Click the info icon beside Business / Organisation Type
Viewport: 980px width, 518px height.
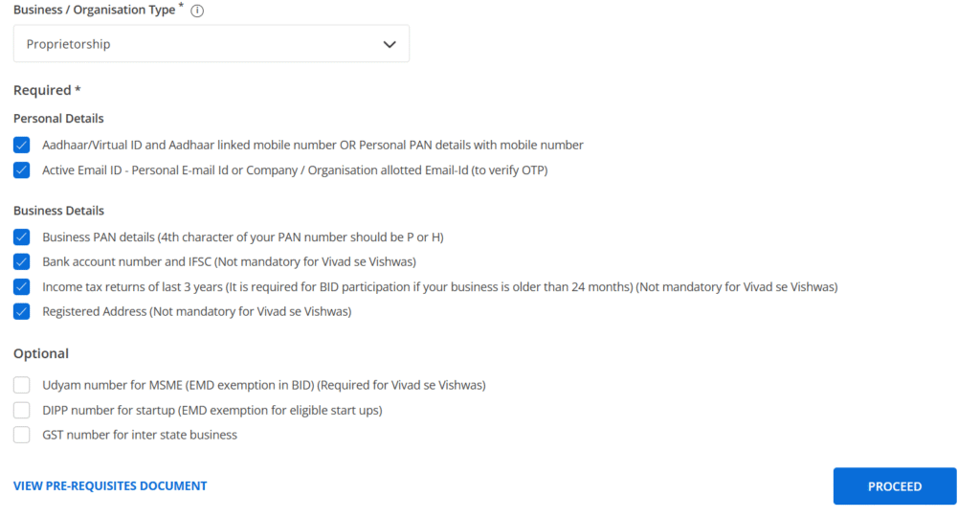click(x=197, y=11)
